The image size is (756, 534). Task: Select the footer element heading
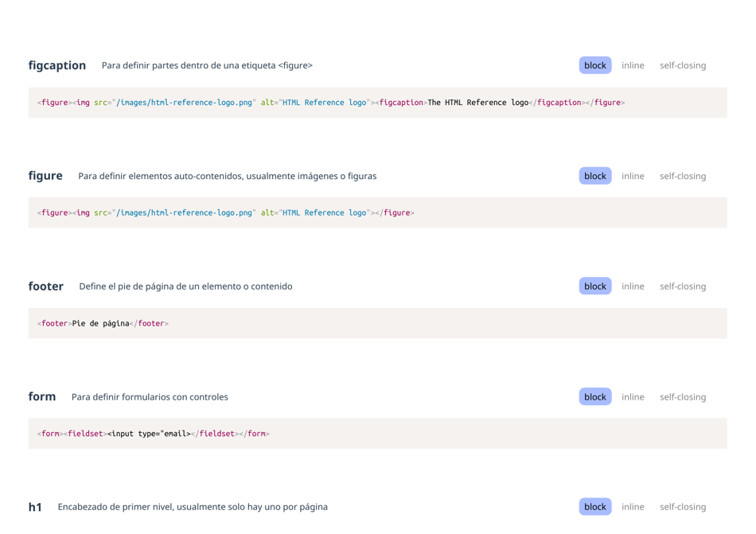tap(45, 286)
